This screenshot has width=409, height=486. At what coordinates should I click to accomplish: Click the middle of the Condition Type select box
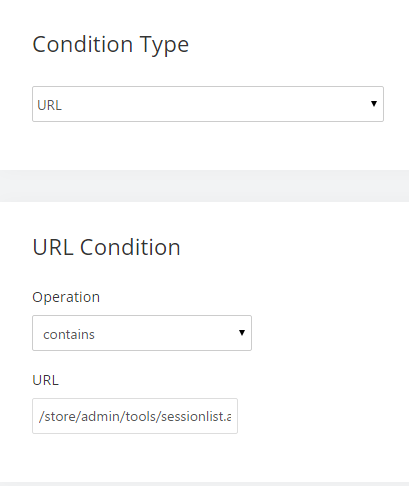click(x=208, y=104)
